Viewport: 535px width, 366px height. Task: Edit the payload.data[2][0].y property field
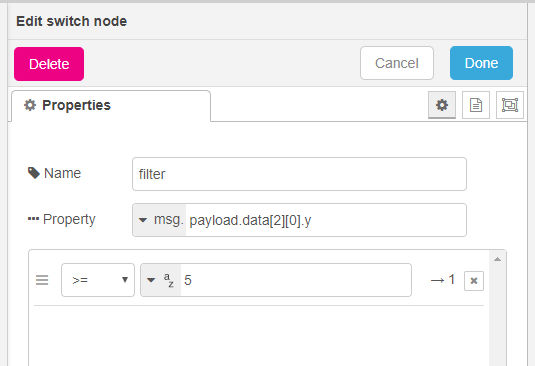[x=326, y=220]
